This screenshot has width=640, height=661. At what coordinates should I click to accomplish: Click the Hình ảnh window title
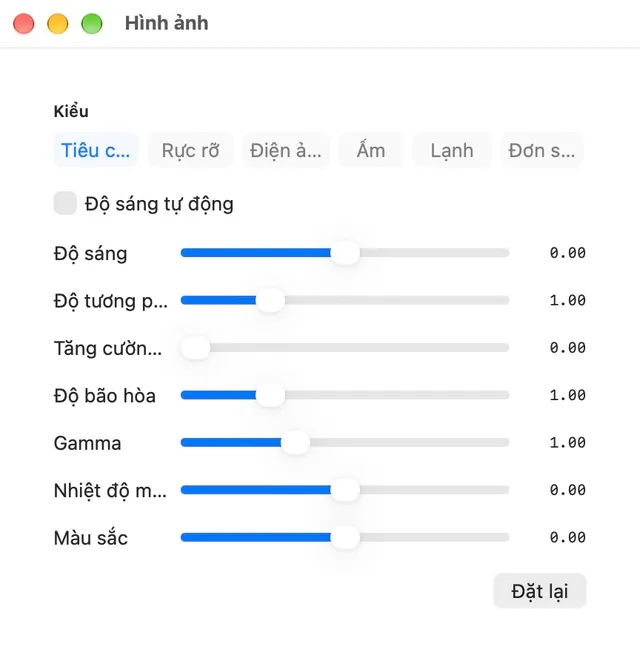[x=167, y=23]
